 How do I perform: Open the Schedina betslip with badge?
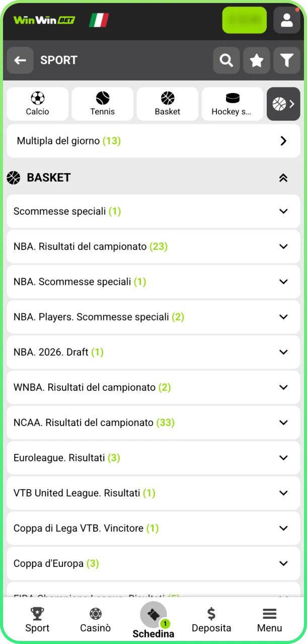(153, 619)
